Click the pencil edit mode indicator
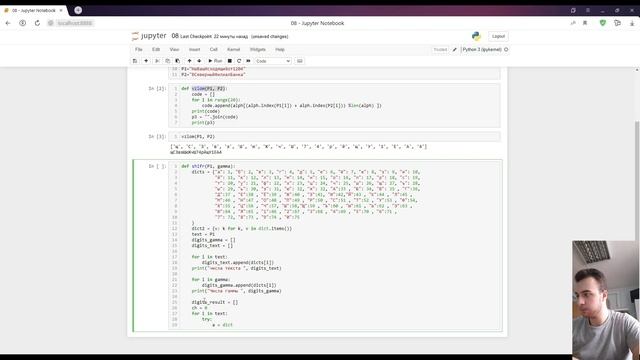Viewport: 640px width, 360px height. (x=455, y=49)
